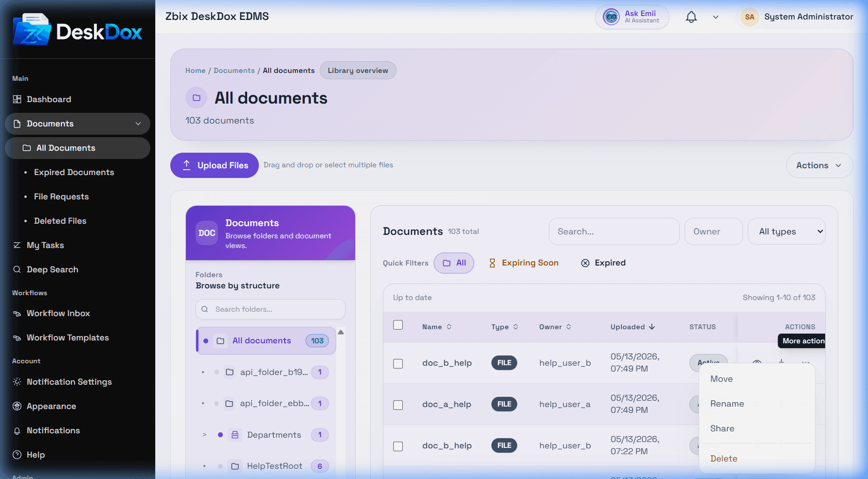Open the Actions dropdown

coord(819,165)
